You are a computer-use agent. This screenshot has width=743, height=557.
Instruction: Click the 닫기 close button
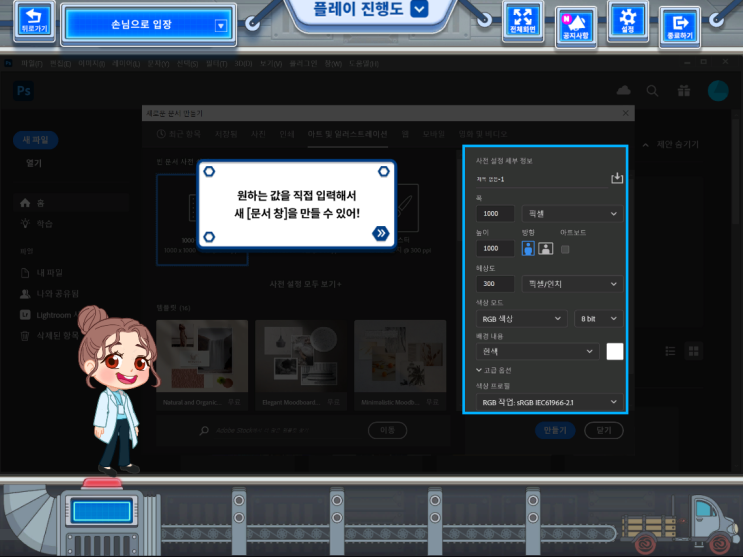tap(604, 430)
